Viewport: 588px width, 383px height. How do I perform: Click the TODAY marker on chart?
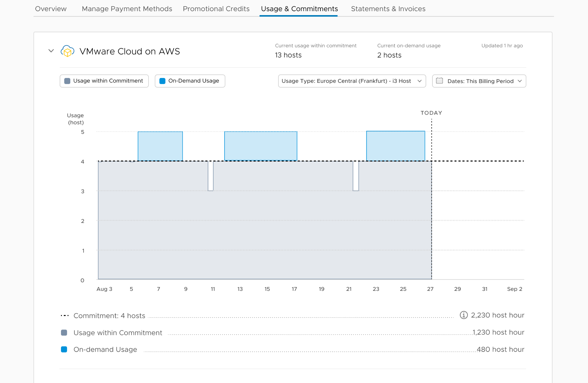click(x=431, y=113)
